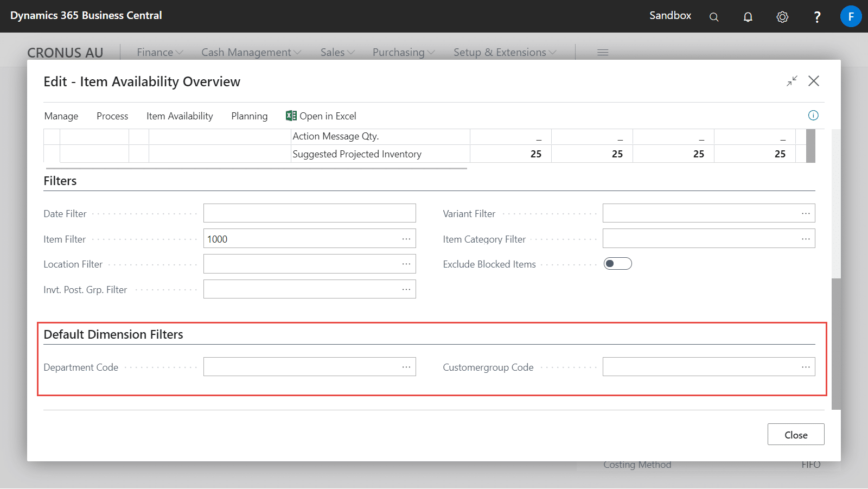This screenshot has width=868, height=489.
Task: Collapse dialog with the shrink arrows icon
Action: pos(792,81)
